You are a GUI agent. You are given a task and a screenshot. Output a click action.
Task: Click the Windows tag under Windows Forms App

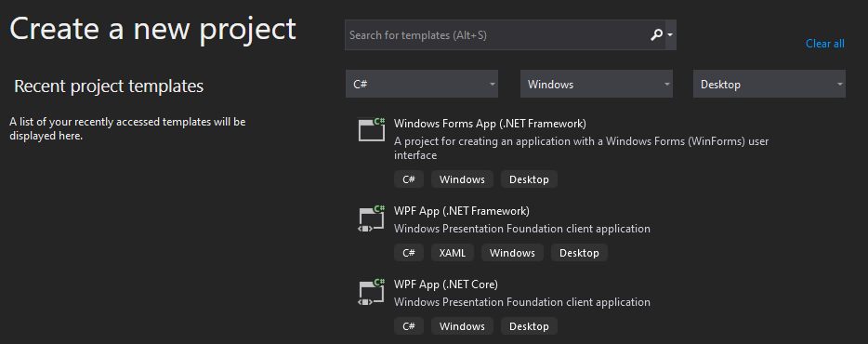(x=462, y=179)
